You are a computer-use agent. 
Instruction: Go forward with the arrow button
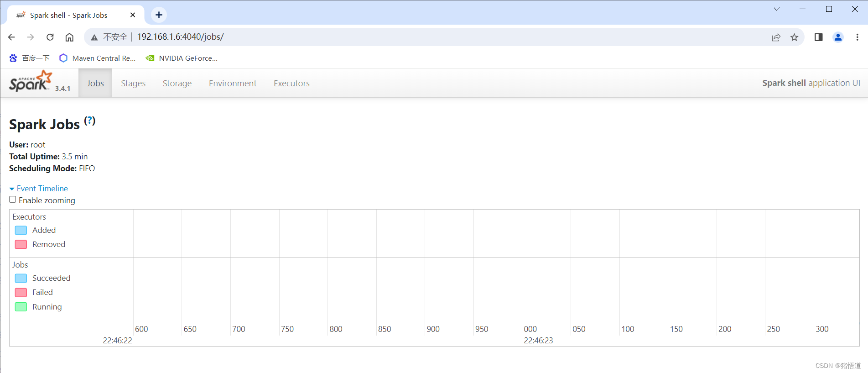pyautogui.click(x=31, y=37)
